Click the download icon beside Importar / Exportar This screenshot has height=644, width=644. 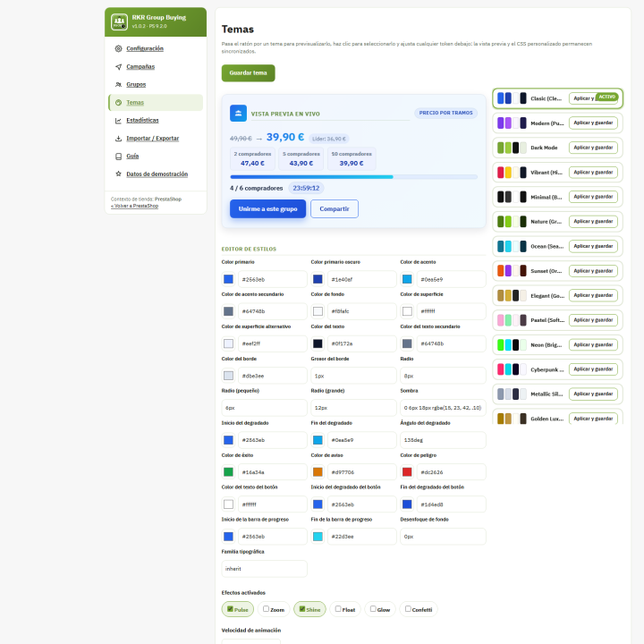point(118,139)
